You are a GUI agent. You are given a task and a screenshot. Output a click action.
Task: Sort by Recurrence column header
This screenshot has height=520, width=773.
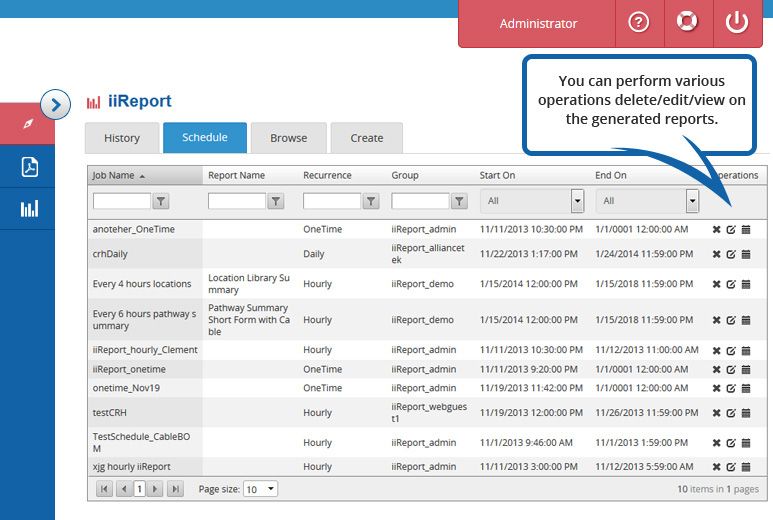click(x=327, y=175)
